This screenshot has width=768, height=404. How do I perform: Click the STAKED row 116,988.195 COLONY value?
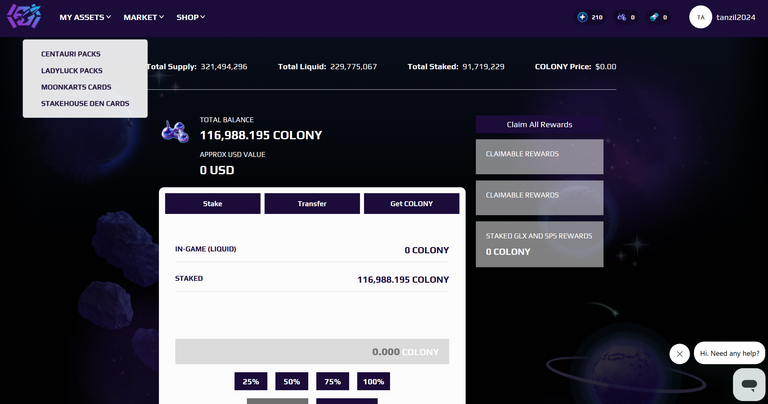click(403, 280)
